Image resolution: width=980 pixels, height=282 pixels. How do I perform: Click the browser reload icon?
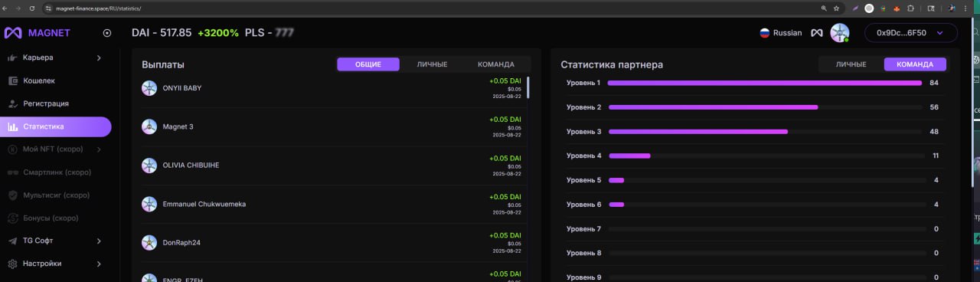coord(31,8)
